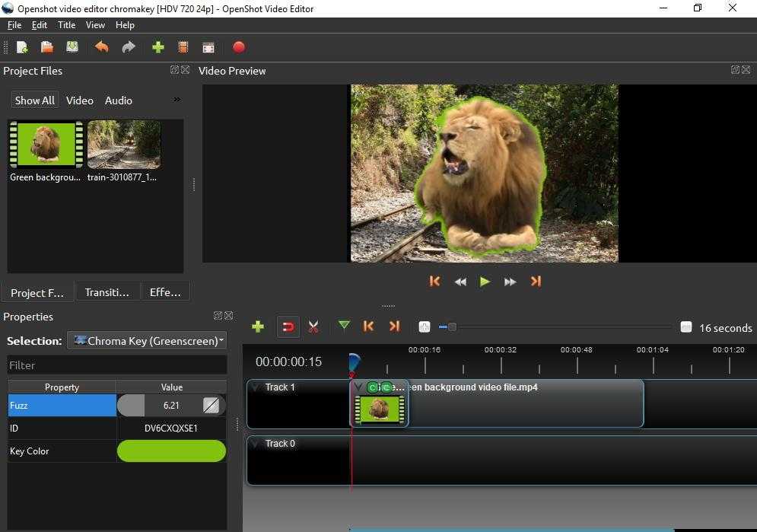The width and height of the screenshot is (757, 532).
Task: Click Add Marker green triangle icon
Action: (344, 326)
